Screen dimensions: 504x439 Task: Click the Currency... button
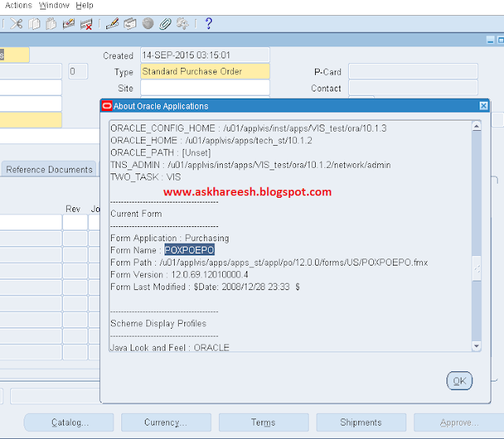tap(166, 422)
